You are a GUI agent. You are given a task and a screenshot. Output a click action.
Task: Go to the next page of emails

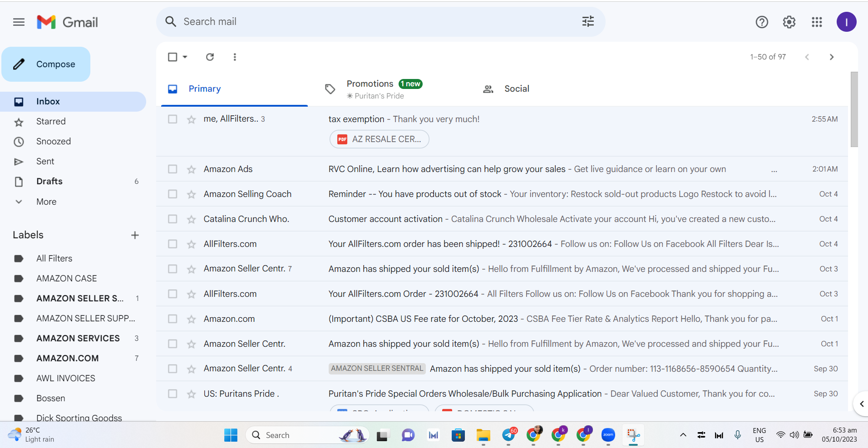(832, 57)
